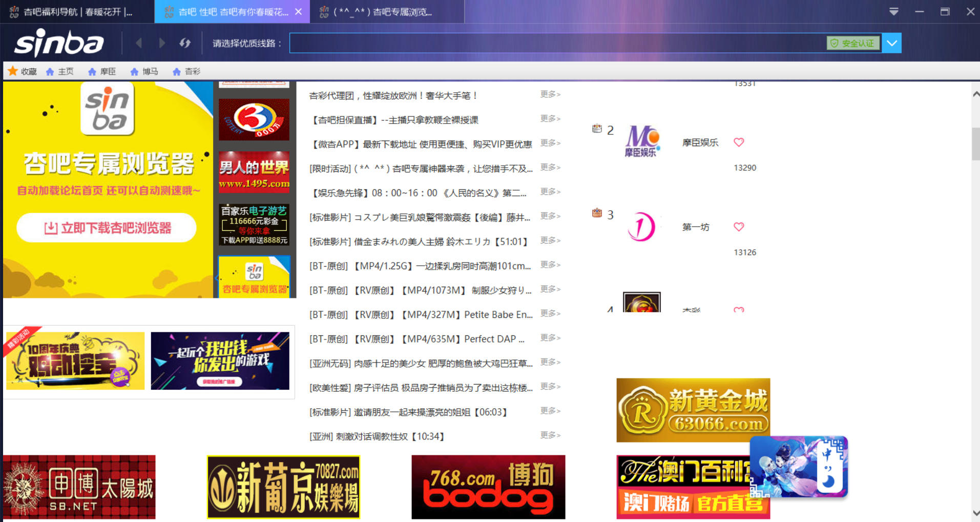This screenshot has height=522, width=980.
Task: Click 更多 beside the 杏彩代理团 row
Action: coord(550,94)
